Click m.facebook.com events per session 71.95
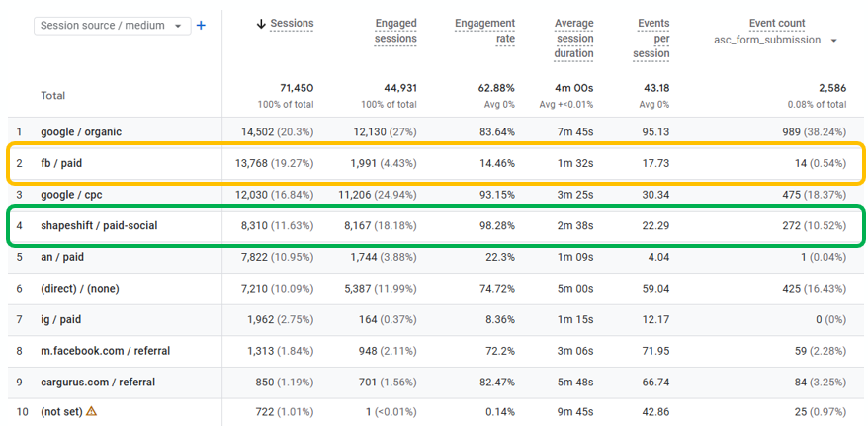 (x=657, y=351)
